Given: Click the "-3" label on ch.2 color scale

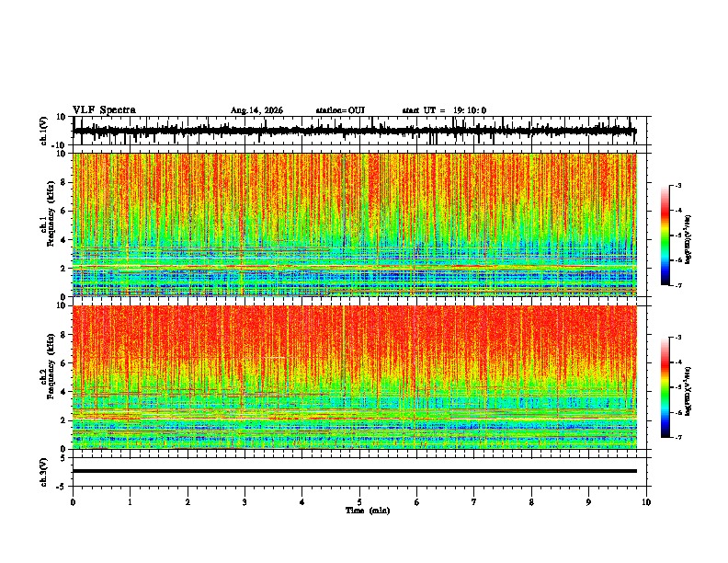Looking at the screenshot, I should click(678, 338).
